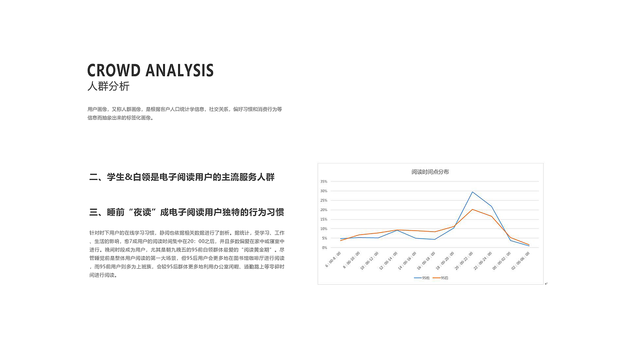This screenshot has height=364, width=642.
Task: Click the '10%' y-axis label
Action: pos(324,229)
